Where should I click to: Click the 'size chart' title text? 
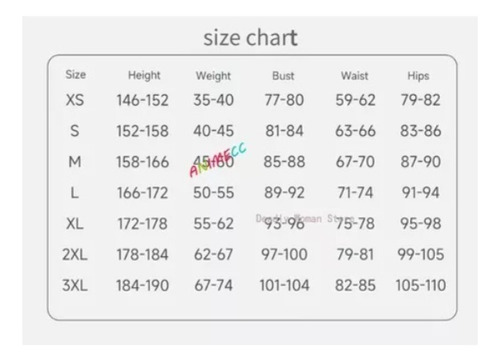click(x=250, y=38)
